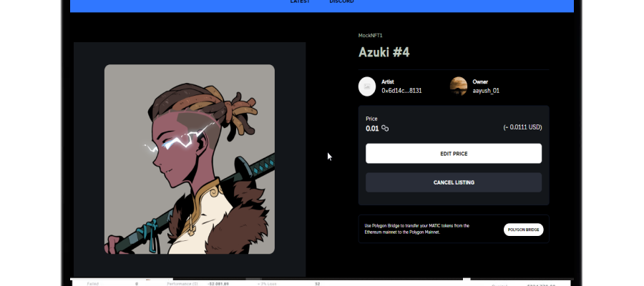Click the EDIT PRICE button
This screenshot has width=644, height=286.
tap(454, 154)
